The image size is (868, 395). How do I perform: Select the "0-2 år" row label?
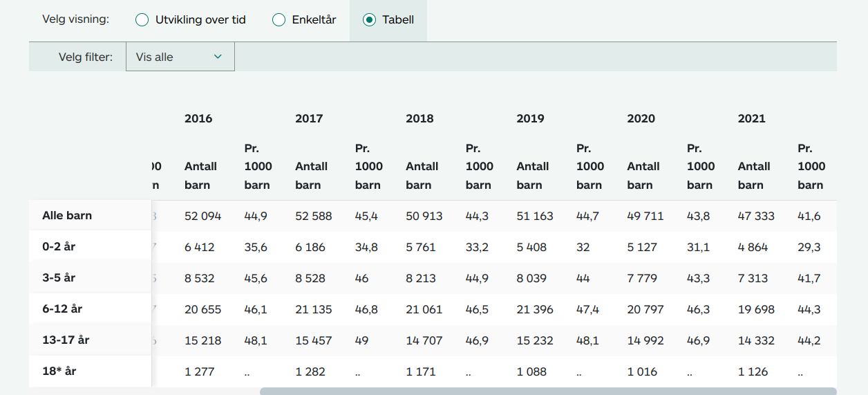coord(59,247)
